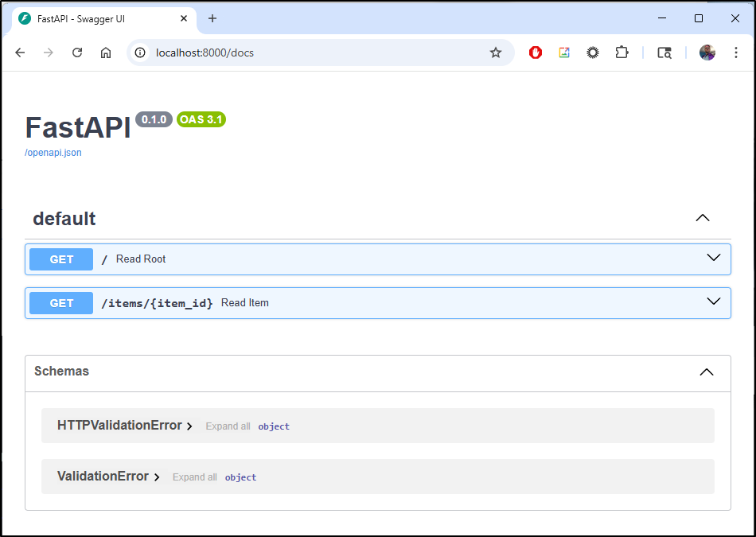Click Expand all for HTTPValidationError

tap(228, 426)
